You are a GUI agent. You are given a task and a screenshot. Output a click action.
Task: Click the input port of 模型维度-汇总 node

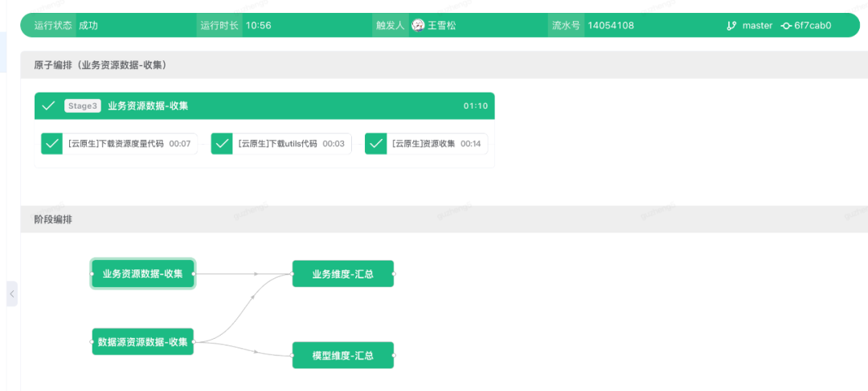click(x=293, y=355)
